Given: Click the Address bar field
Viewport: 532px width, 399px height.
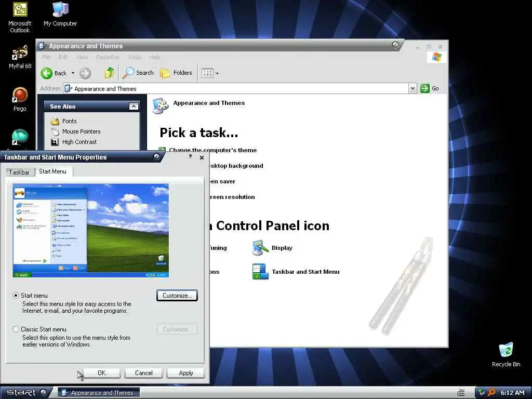Looking at the screenshot, I should 236,88.
